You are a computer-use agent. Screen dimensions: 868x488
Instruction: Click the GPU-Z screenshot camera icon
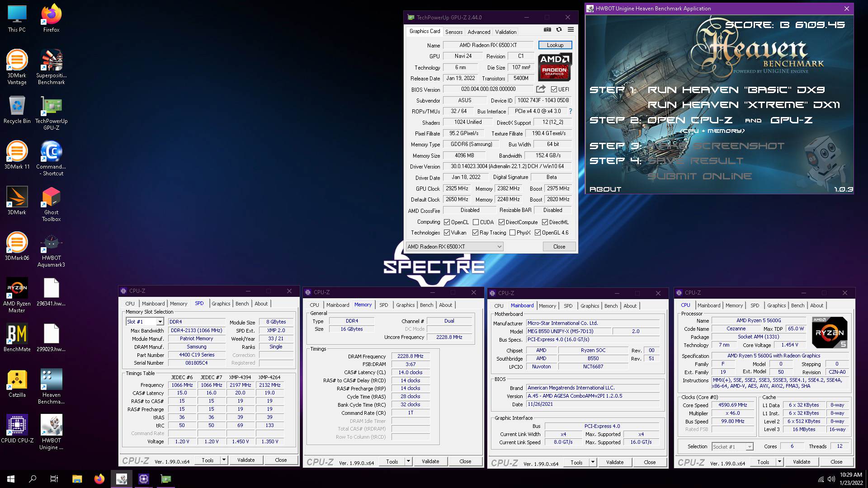(x=547, y=30)
